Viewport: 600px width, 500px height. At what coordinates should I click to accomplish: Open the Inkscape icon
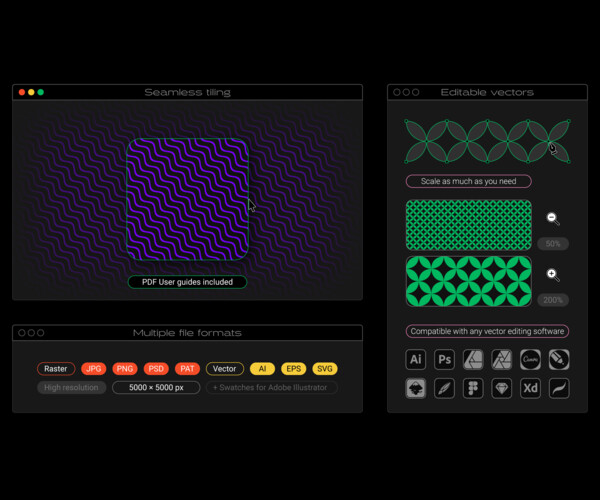click(416, 388)
